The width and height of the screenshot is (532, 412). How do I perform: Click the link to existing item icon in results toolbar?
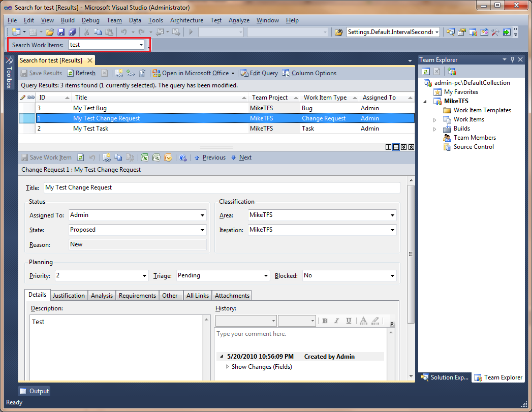[131, 73]
